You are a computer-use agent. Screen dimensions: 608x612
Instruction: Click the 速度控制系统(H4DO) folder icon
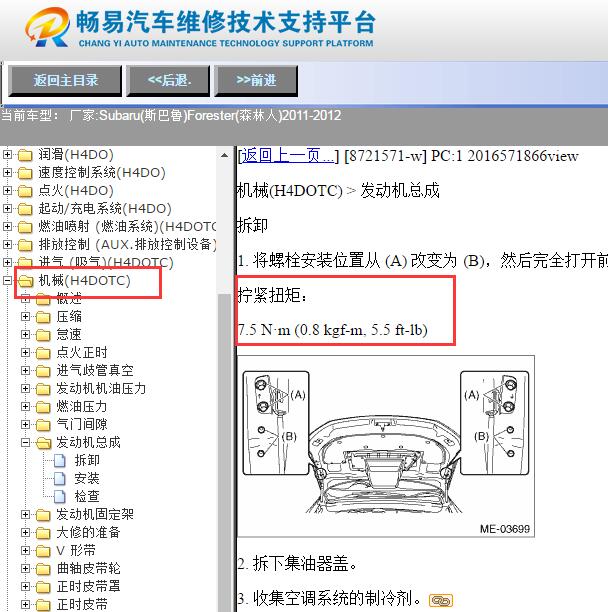[x=25, y=173]
